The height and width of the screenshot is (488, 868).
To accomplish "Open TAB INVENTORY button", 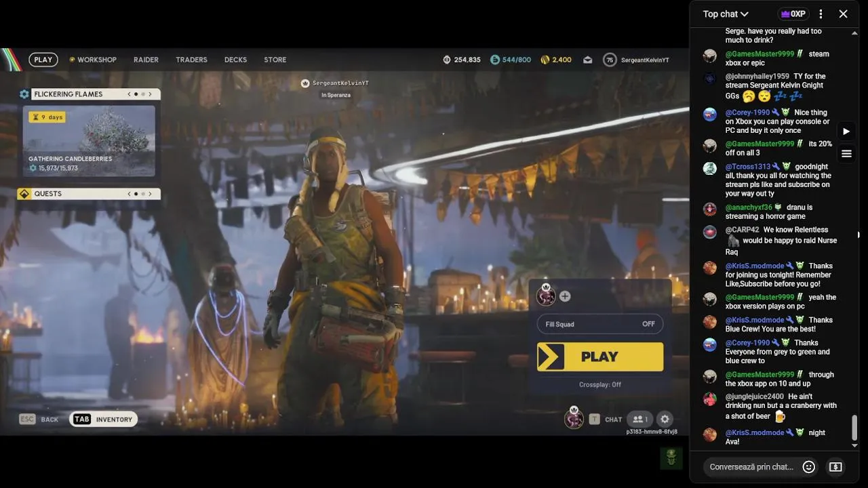I will coord(103,420).
